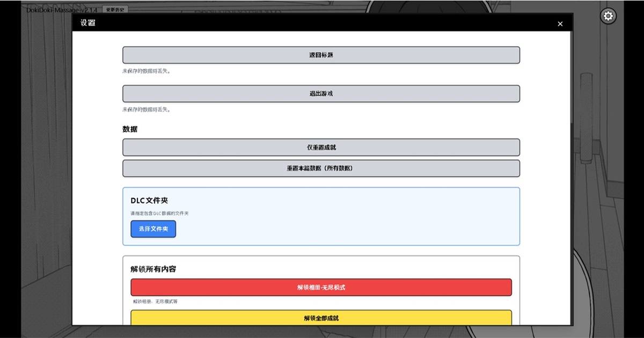Open settings via the gear icon
The height and width of the screenshot is (338, 644).
click(x=608, y=16)
